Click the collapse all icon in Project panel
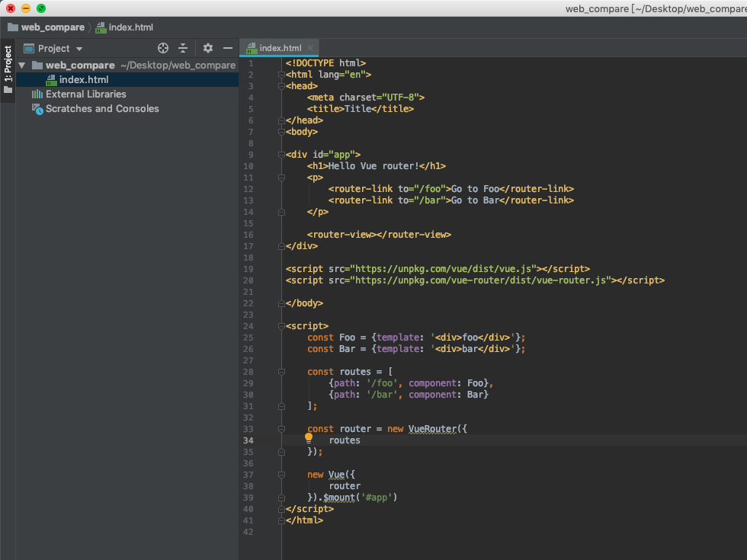747x560 pixels. (x=183, y=48)
